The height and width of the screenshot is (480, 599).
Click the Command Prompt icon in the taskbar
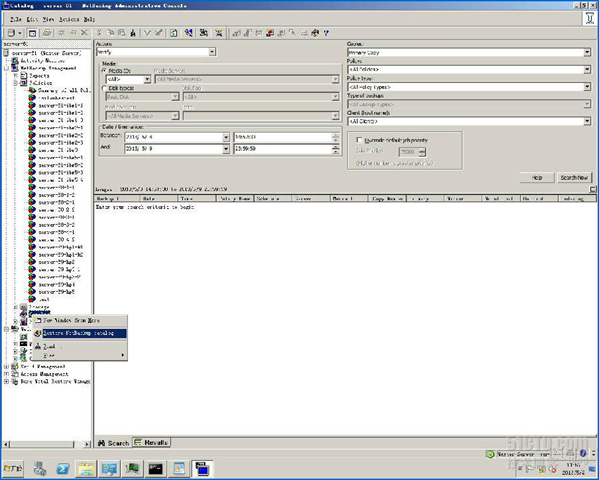[155, 469]
